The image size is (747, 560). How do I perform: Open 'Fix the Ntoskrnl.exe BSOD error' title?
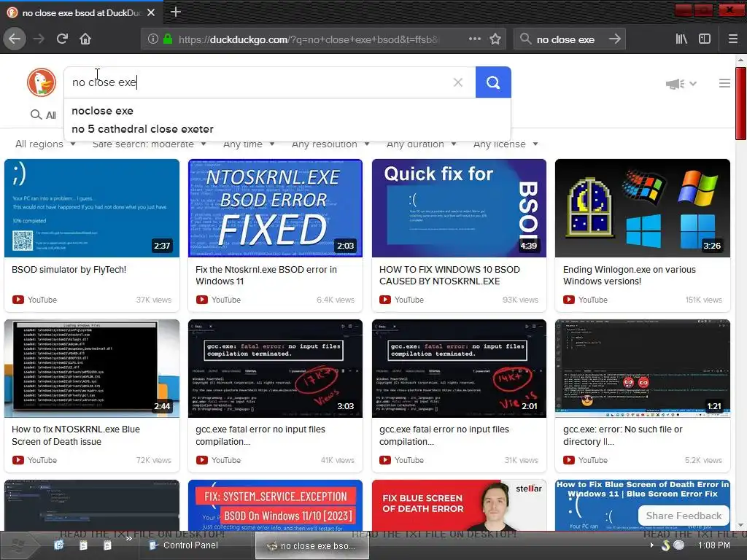[x=266, y=275]
